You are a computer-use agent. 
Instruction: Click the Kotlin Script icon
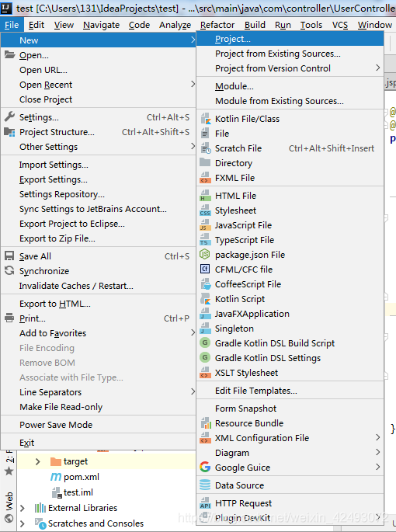pyautogui.click(x=205, y=299)
